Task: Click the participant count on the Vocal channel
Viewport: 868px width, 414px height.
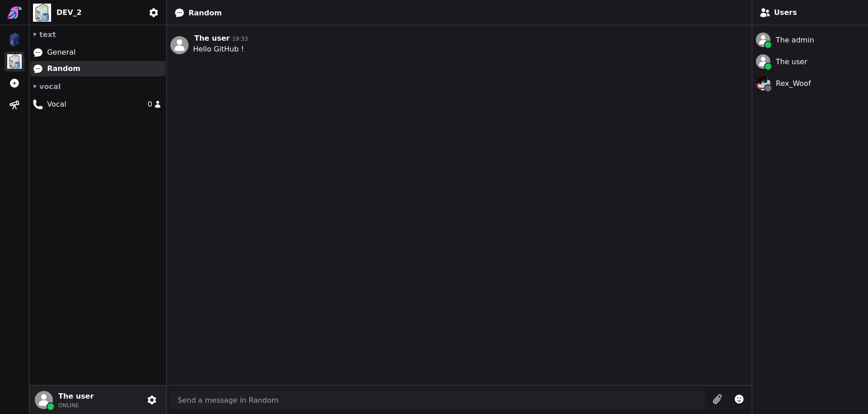Action: 153,104
